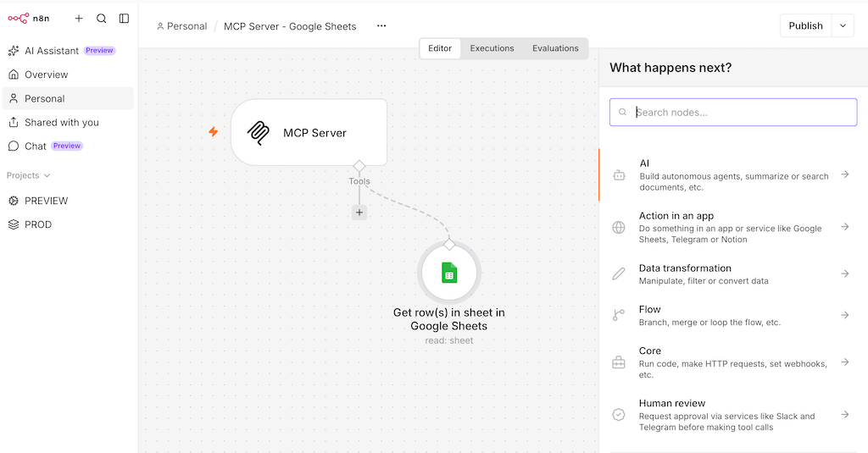Click the Action in an app globe icon
Viewport: 868px width, 453px height.
click(x=619, y=227)
